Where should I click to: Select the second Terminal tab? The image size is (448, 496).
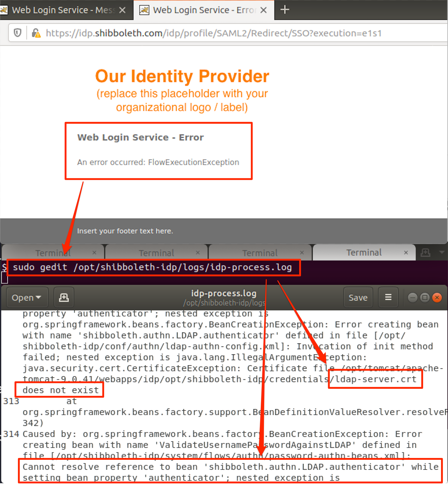[156, 253]
